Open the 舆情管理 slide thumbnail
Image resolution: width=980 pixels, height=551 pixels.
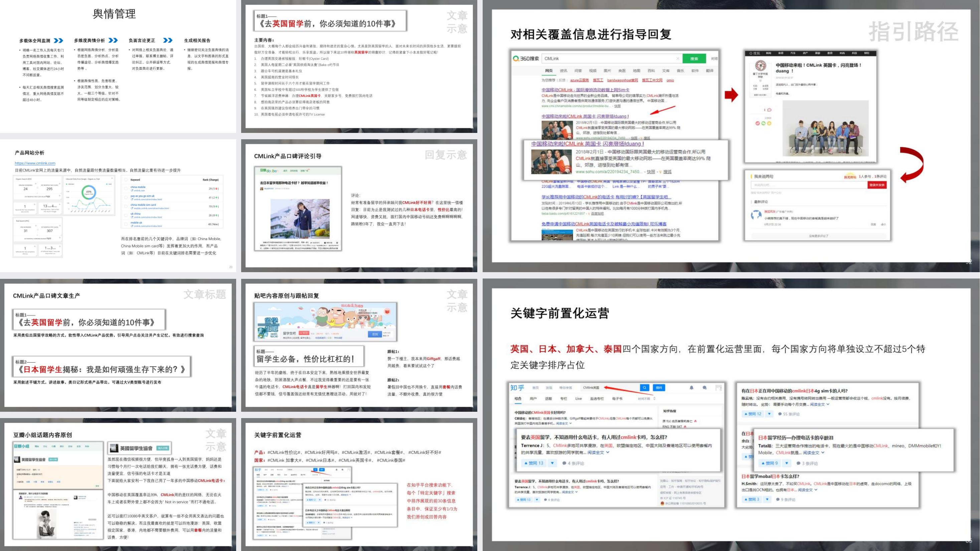(x=118, y=66)
